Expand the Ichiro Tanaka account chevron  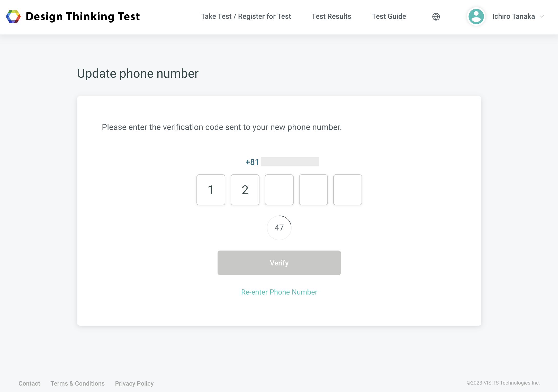coord(542,16)
